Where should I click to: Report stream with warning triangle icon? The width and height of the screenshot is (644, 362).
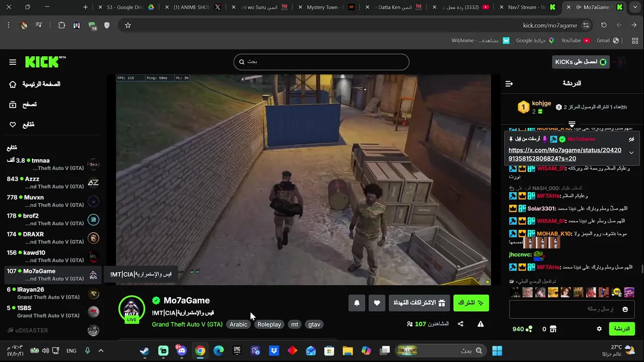480,324
